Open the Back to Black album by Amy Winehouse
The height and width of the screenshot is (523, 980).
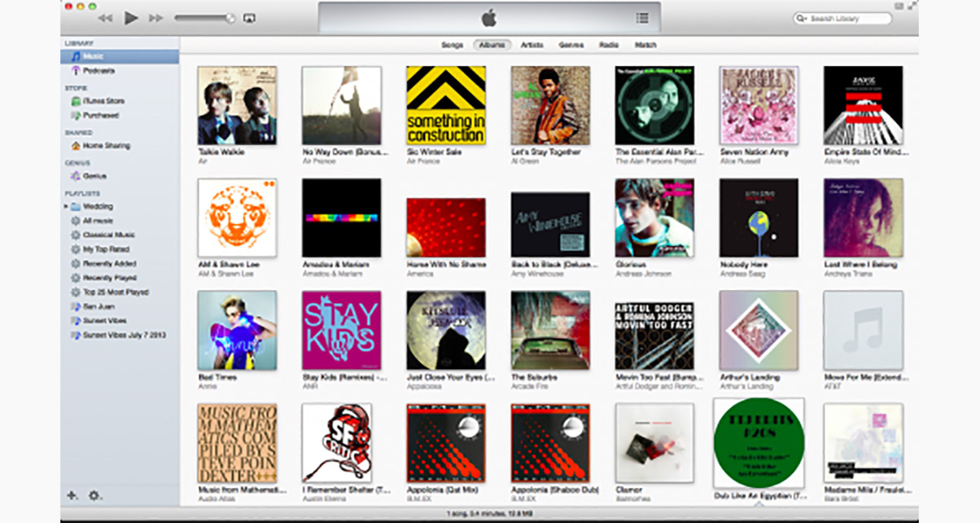[x=549, y=222]
